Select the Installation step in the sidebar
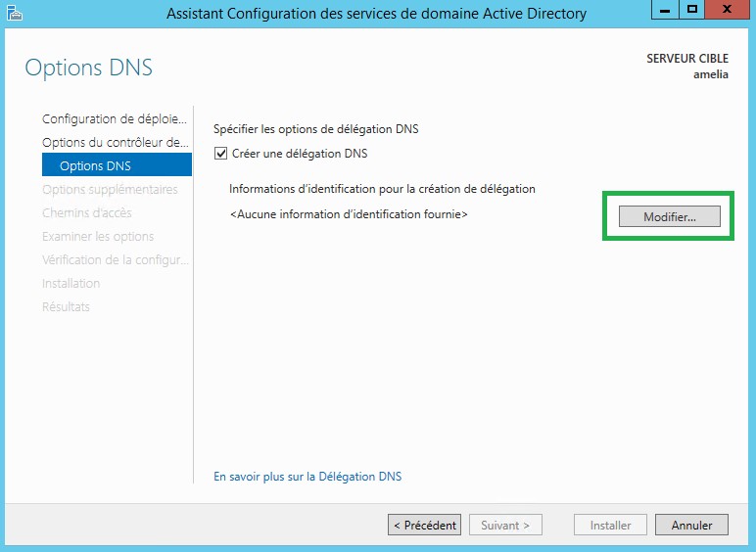The image size is (756, 552). pyautogui.click(x=71, y=284)
